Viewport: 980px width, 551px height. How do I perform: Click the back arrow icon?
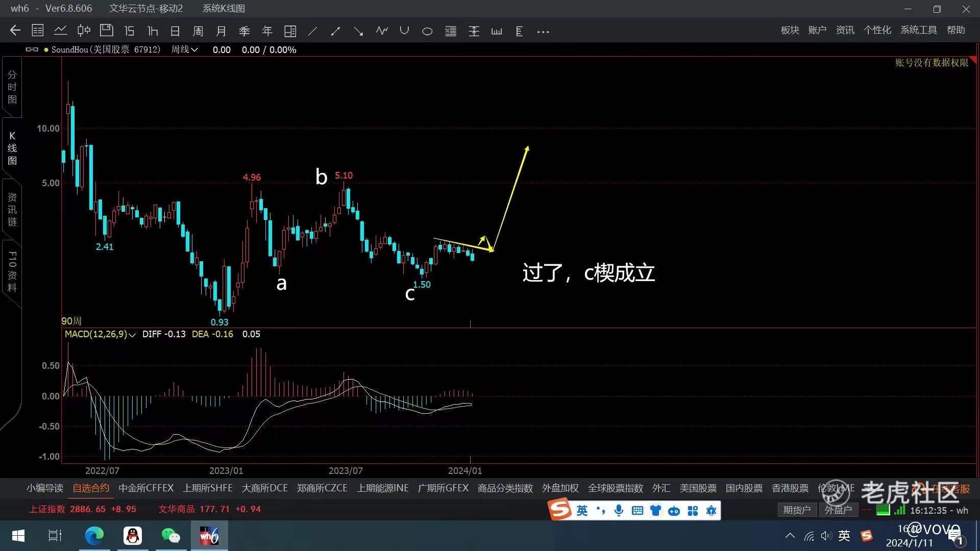15,31
